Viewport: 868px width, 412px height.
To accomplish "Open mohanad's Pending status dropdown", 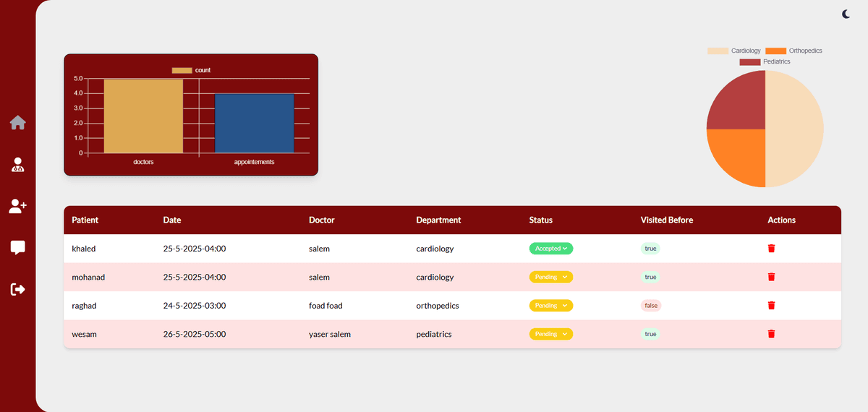I will point(550,277).
